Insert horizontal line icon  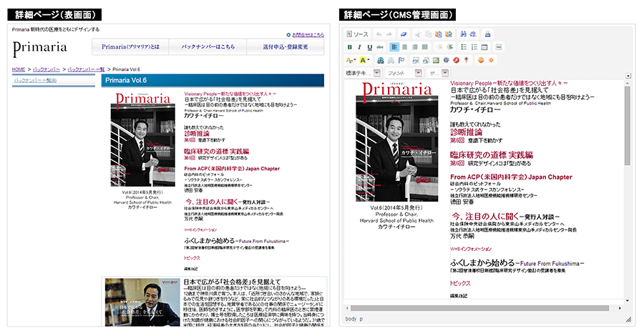point(499,47)
